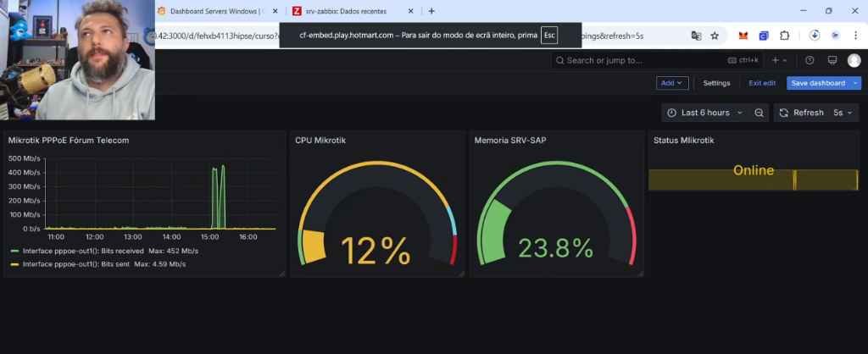Viewport: 868px width, 354px height.
Task: Open the plus New menu in Grafana header
Action: pos(779,60)
